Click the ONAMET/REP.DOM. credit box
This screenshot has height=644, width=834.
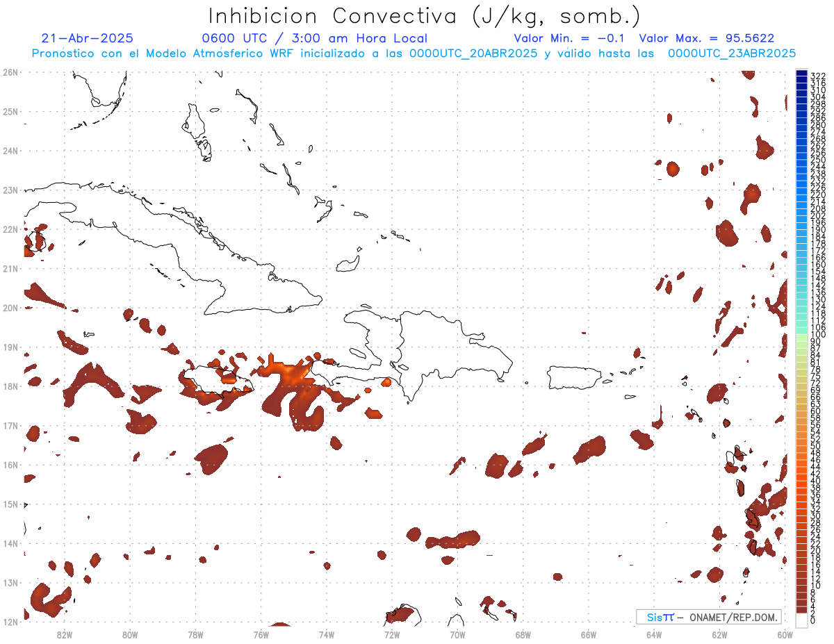(x=708, y=617)
